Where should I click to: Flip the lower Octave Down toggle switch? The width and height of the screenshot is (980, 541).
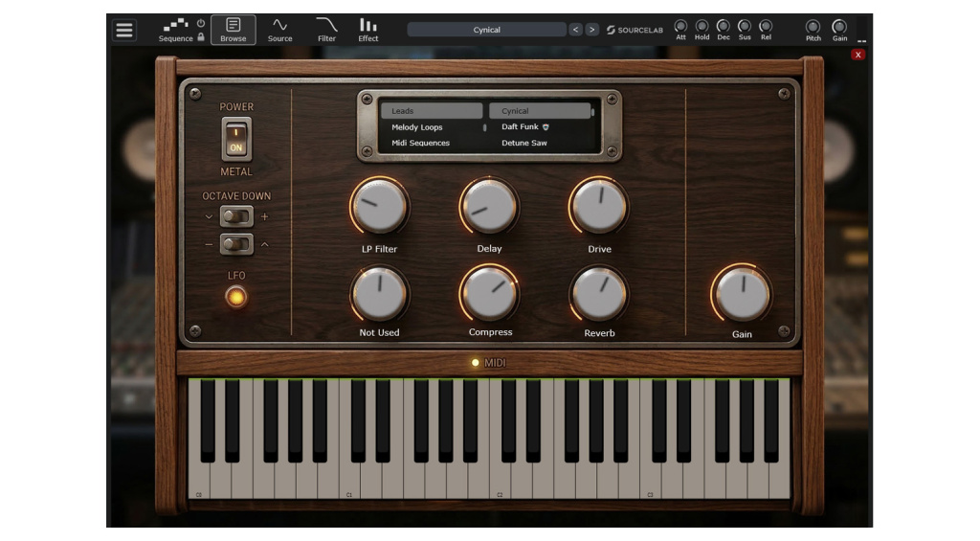236,244
